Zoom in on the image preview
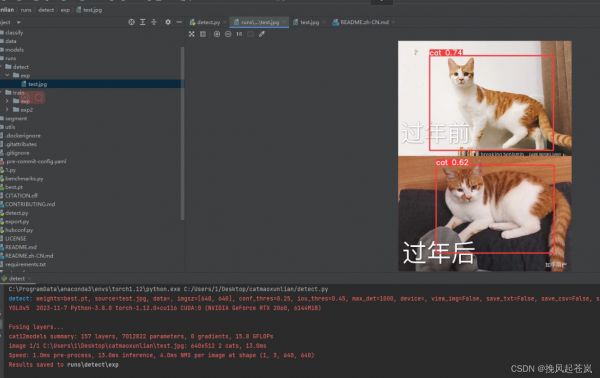This screenshot has height=378, width=600. pos(217,34)
